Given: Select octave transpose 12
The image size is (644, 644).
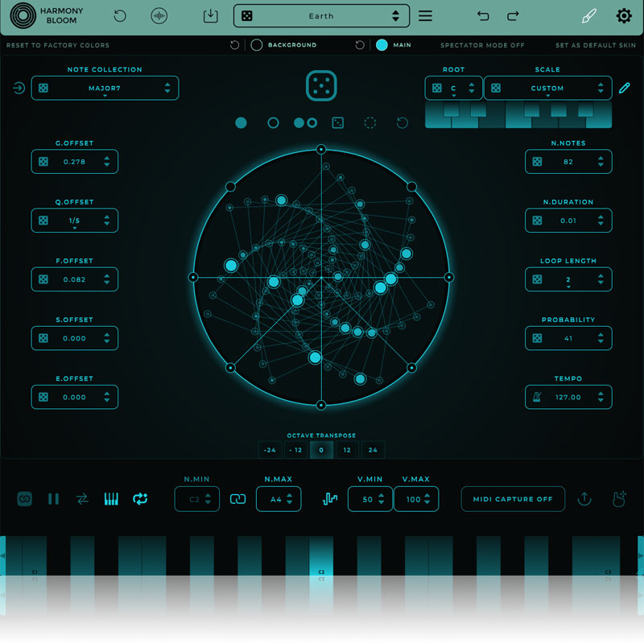Looking at the screenshot, I should coord(347,450).
